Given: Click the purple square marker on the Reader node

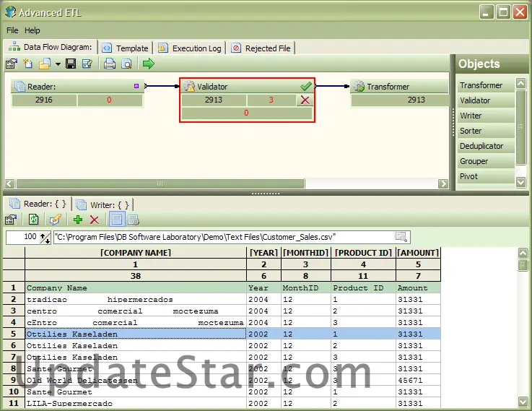Looking at the screenshot, I should tap(136, 86).
